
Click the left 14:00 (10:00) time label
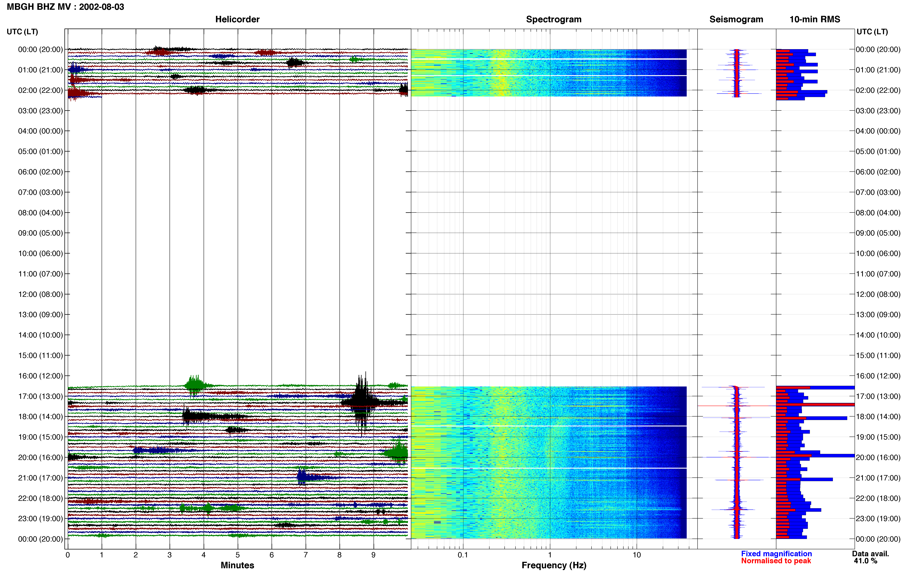coord(41,335)
